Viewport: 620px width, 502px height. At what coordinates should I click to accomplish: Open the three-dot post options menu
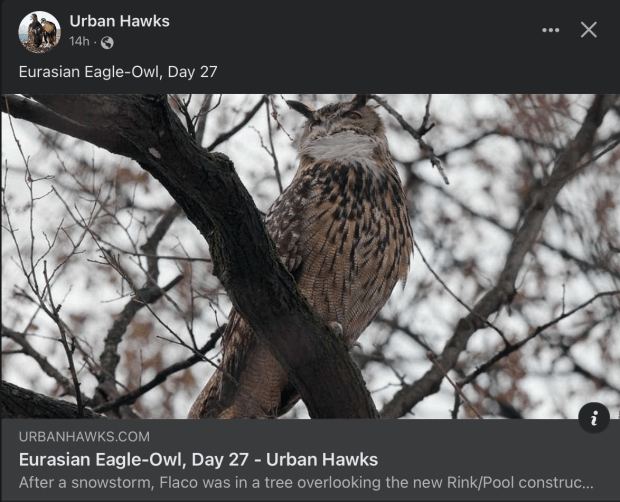click(x=550, y=30)
